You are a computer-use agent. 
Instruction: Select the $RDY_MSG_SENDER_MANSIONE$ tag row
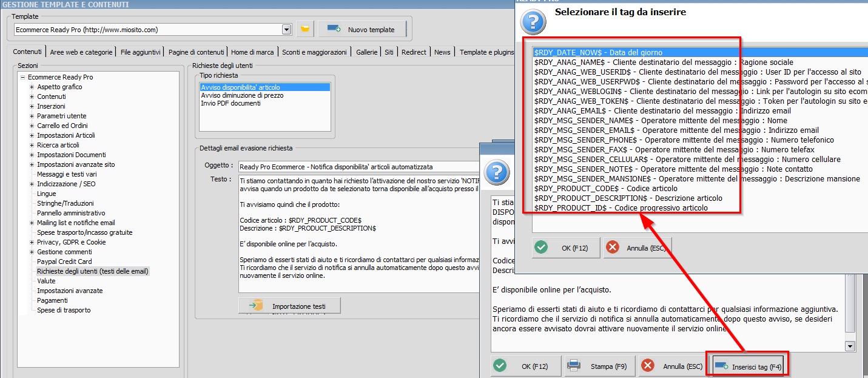[700, 179]
